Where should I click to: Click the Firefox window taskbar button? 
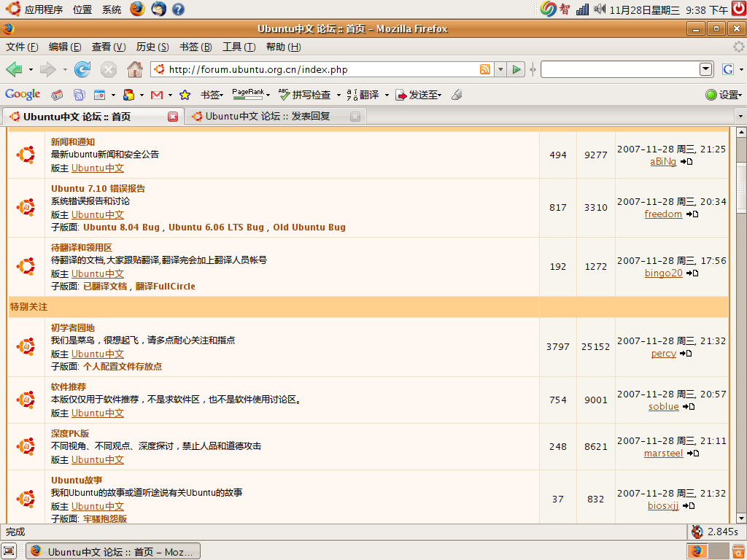tap(113, 551)
